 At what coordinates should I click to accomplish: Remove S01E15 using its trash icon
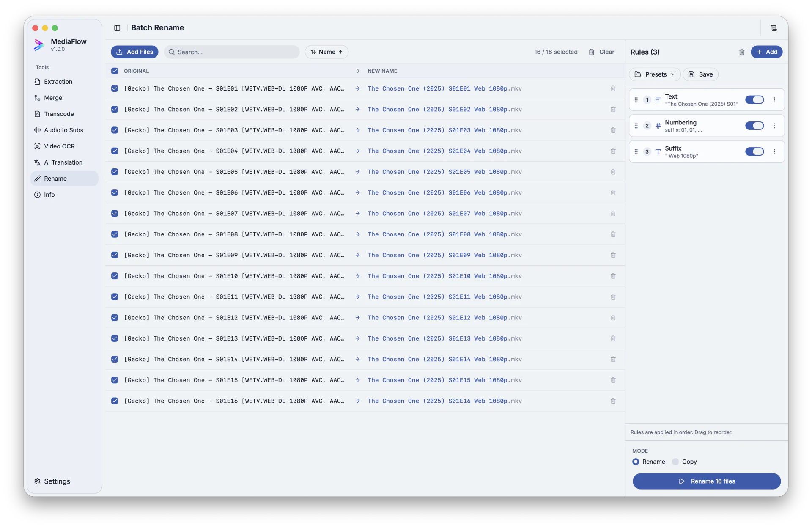coord(613,380)
